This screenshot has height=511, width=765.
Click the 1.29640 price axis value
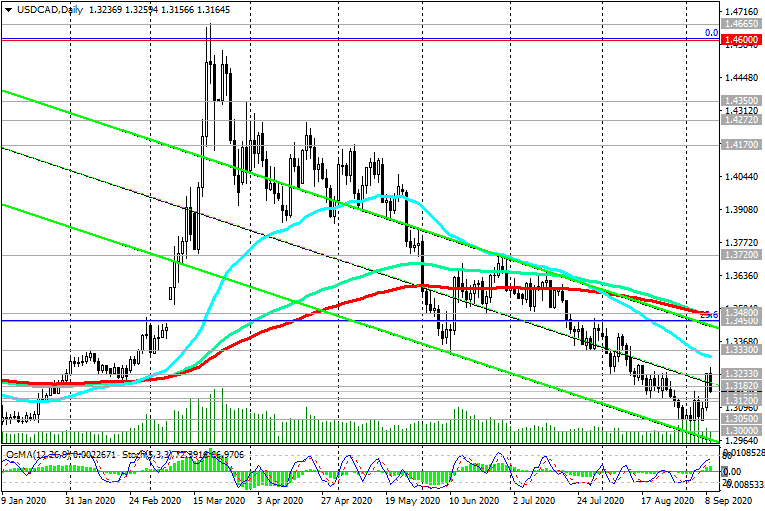click(x=742, y=441)
